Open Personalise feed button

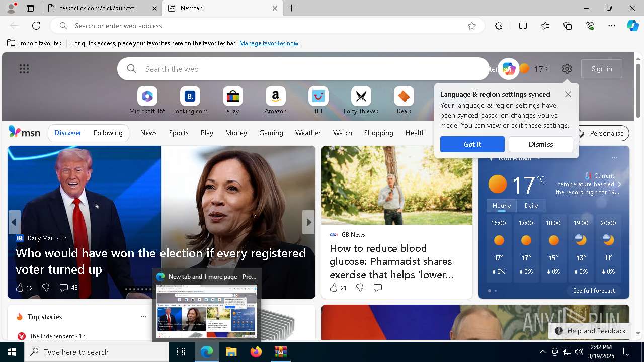click(602, 133)
